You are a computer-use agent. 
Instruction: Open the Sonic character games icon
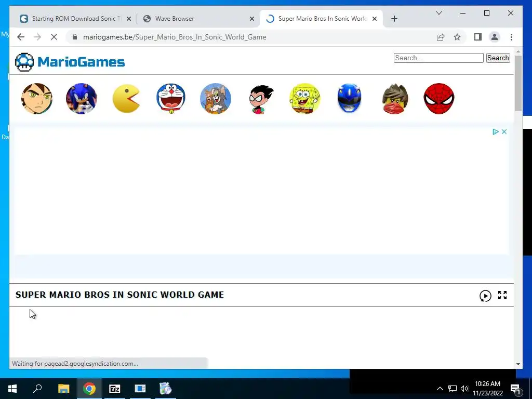(82, 98)
